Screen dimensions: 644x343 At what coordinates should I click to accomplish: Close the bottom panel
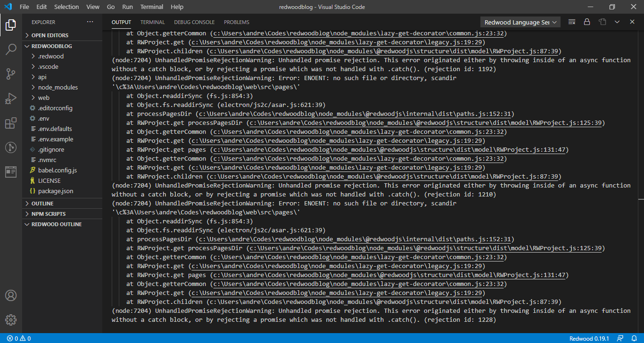tap(632, 22)
